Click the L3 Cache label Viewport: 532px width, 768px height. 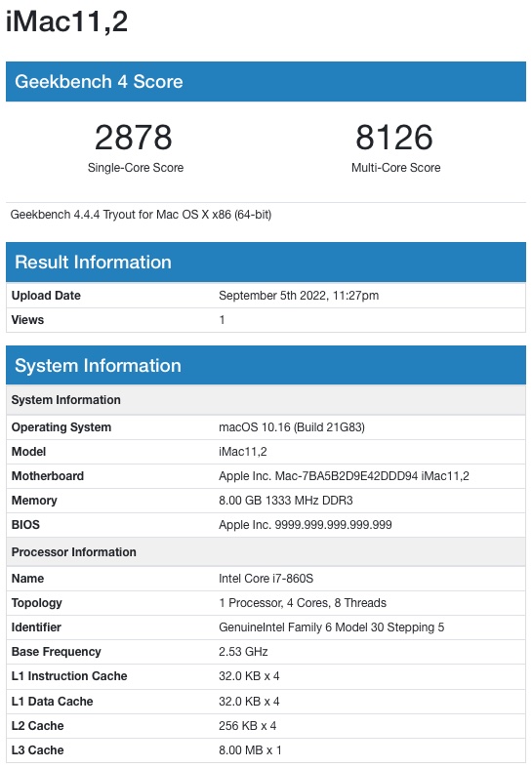point(38,750)
